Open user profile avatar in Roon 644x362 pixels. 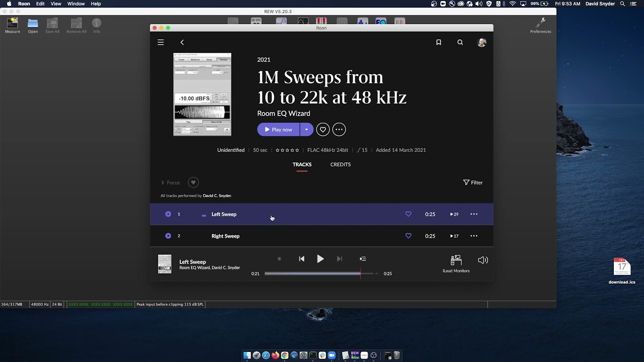(481, 42)
